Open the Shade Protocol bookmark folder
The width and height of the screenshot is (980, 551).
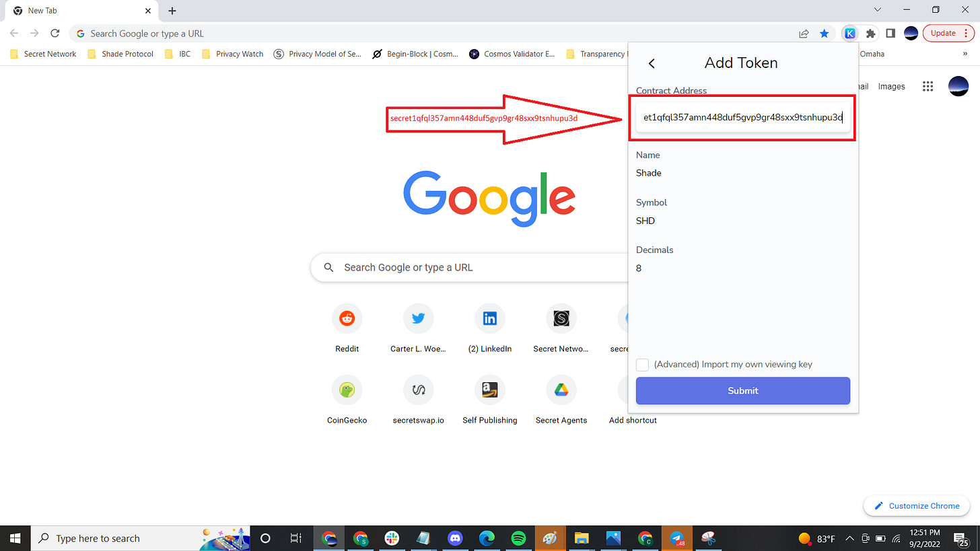tap(121, 54)
